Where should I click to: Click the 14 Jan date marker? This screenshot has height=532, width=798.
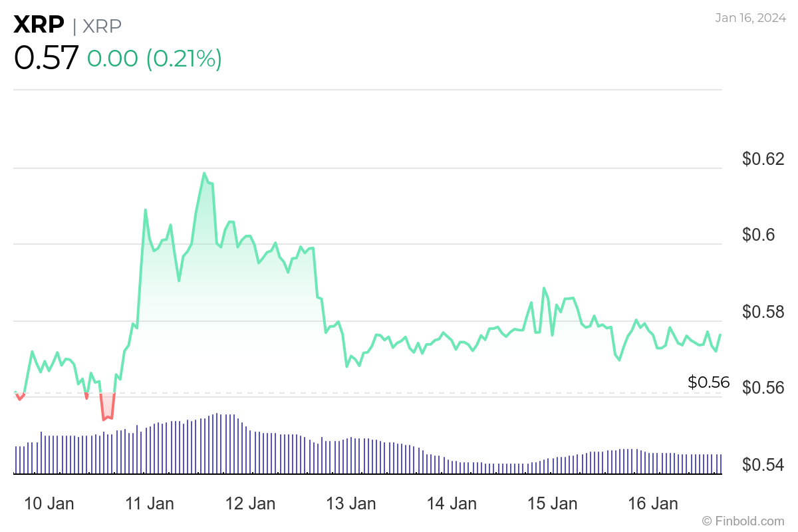(452, 504)
